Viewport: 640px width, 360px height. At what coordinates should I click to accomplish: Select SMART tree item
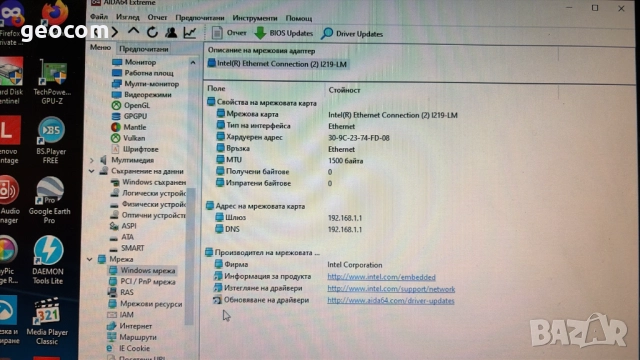click(132, 248)
